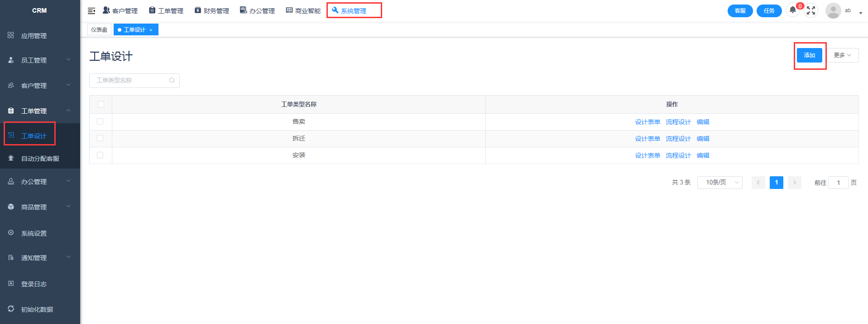Open 初始化数据 from the sidebar
868x324 pixels.
pyautogui.click(x=37, y=309)
